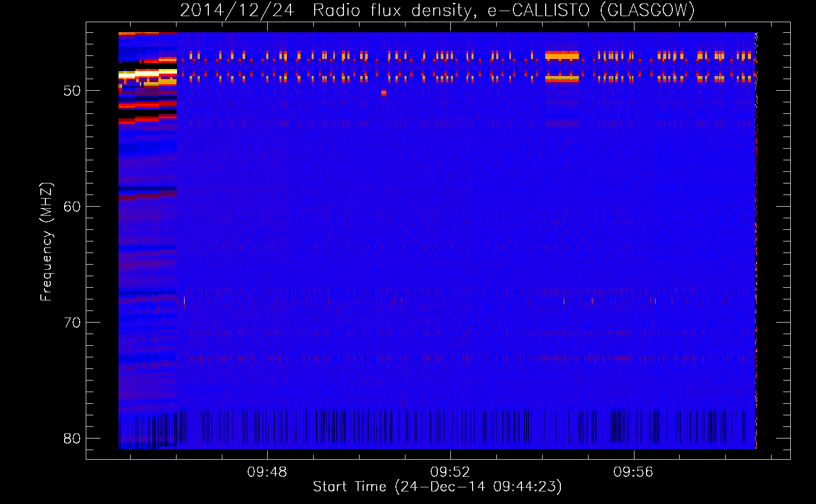Image resolution: width=816 pixels, height=504 pixels.
Task: Click the time tick label '09:48'
Action: point(267,472)
